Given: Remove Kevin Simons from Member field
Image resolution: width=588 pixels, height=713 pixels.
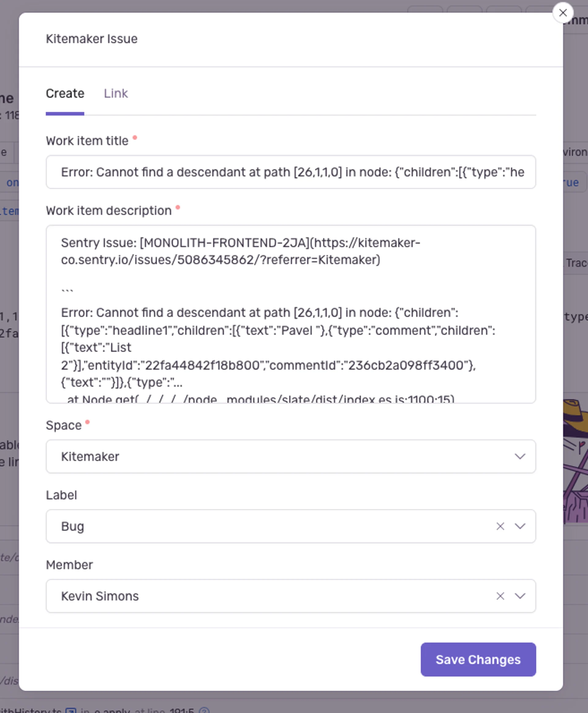Looking at the screenshot, I should 500,596.
